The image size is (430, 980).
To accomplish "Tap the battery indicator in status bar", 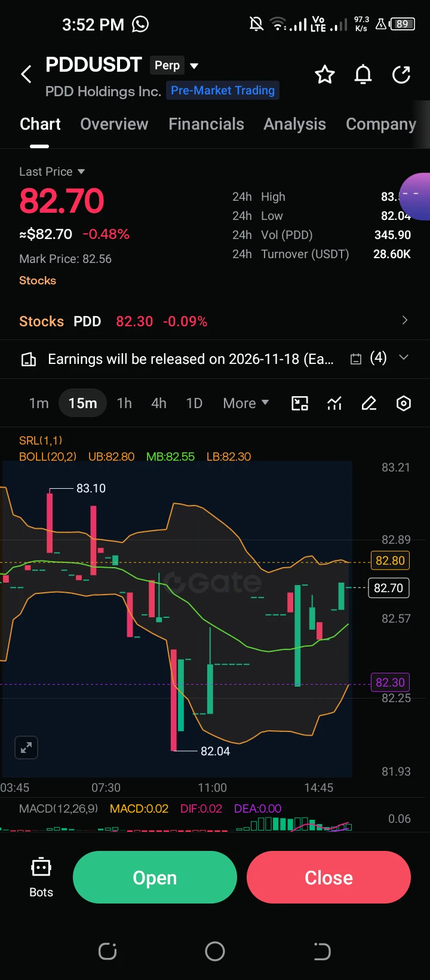I will click(x=402, y=24).
